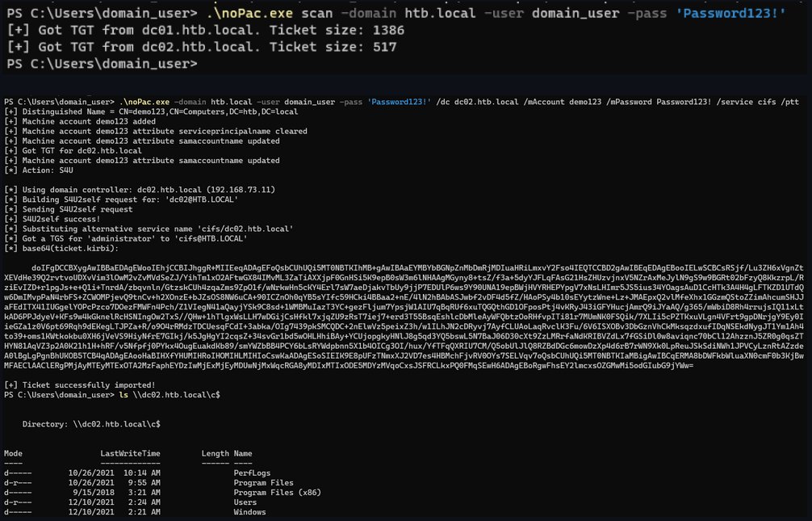
Task: Click the 'Got a TGS for administrator' line
Action: [x=126, y=239]
